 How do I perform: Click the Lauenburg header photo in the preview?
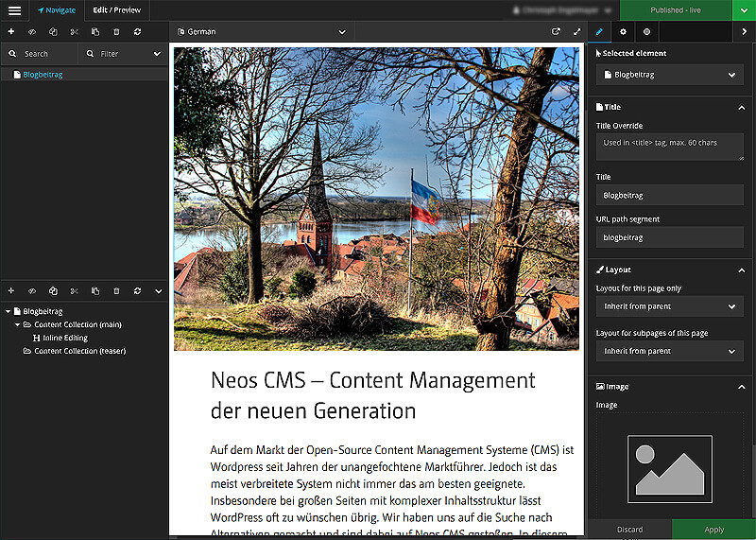[376, 199]
